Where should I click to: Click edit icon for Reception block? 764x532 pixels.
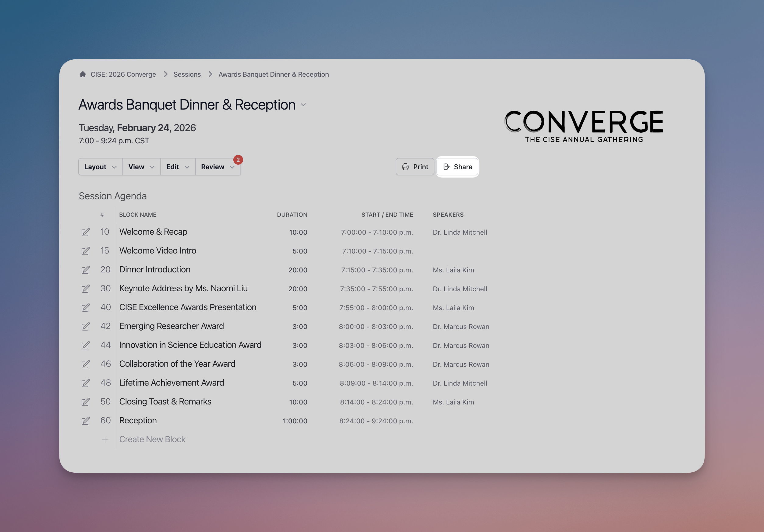click(86, 421)
